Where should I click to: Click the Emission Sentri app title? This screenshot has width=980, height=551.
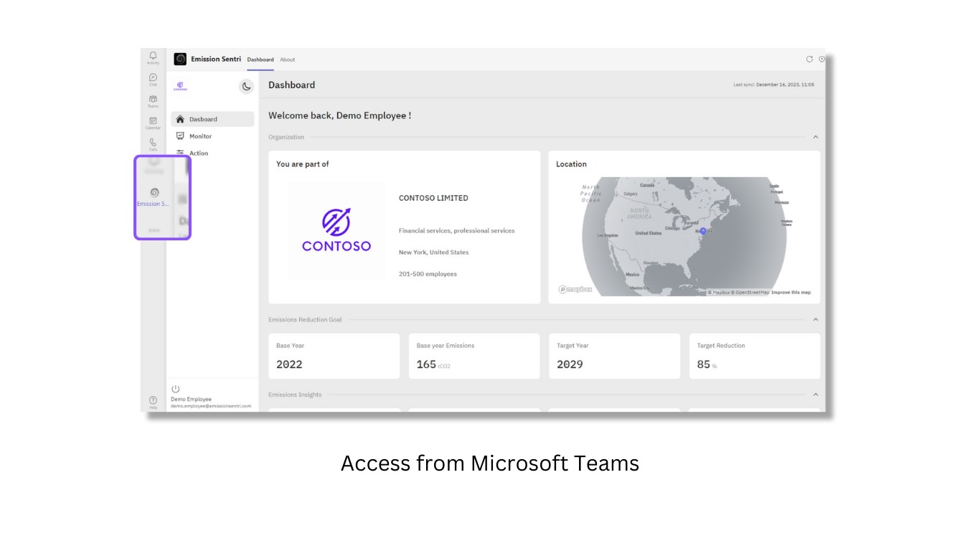click(x=216, y=59)
